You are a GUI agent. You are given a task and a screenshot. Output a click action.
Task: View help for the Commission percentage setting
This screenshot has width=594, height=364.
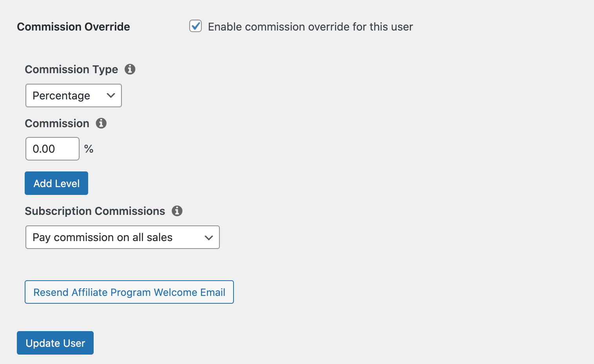point(101,123)
